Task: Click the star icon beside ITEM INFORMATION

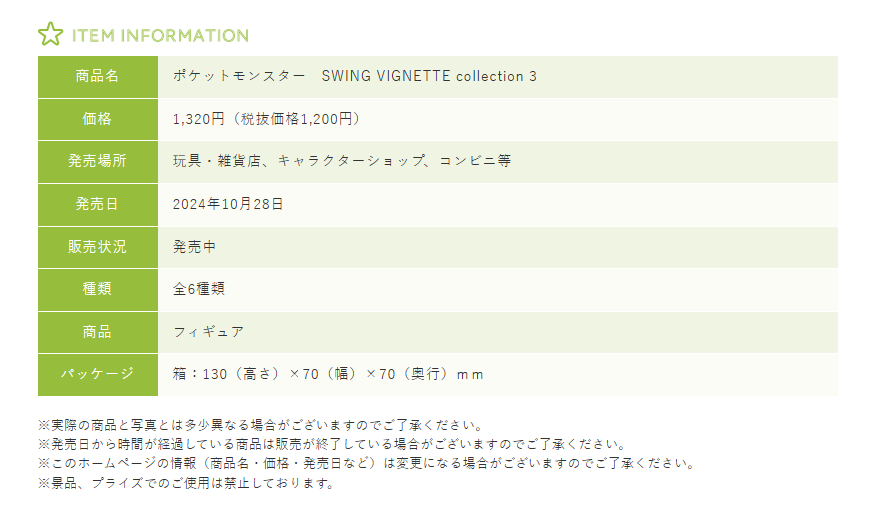Action: pyautogui.click(x=50, y=35)
